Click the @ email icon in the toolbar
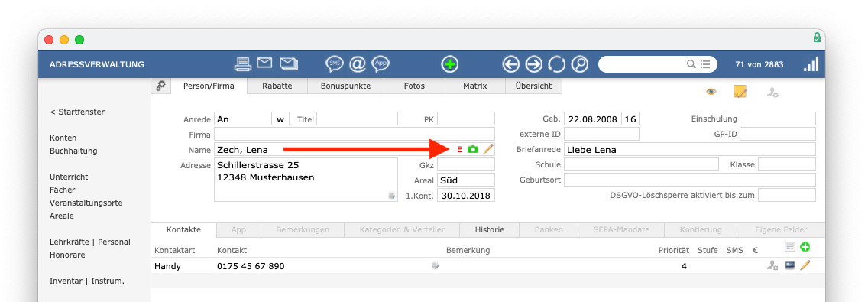This screenshot has width=868, height=302. pos(358,64)
